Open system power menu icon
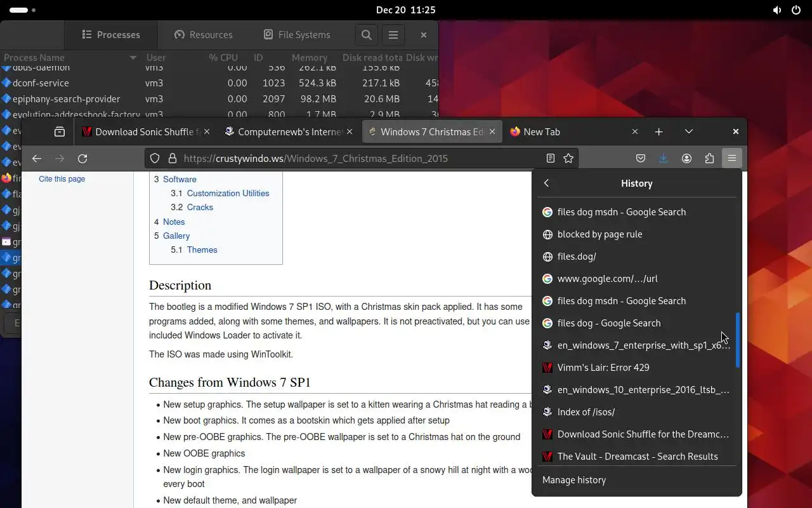Image resolution: width=812 pixels, height=508 pixels. (796, 10)
